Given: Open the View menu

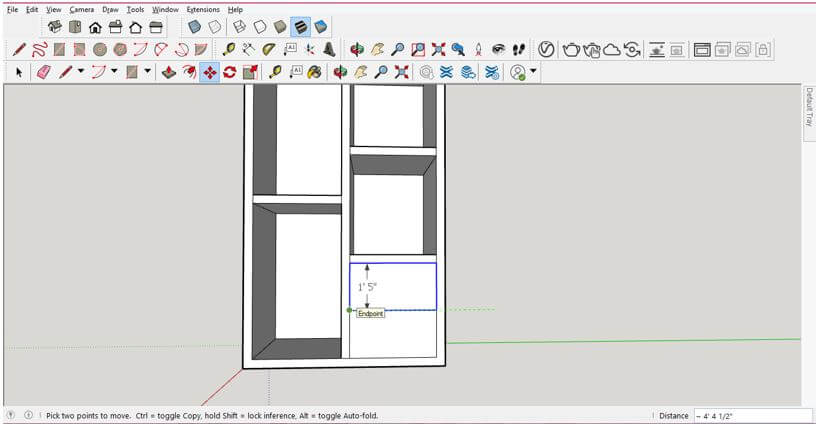Looking at the screenshot, I should (54, 9).
